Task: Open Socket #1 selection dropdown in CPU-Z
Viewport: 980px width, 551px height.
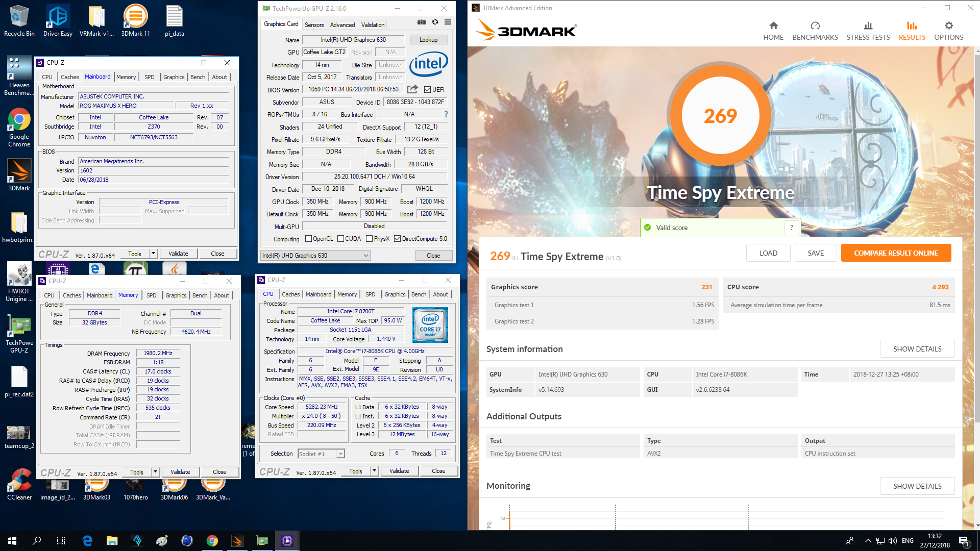Action: tap(321, 454)
